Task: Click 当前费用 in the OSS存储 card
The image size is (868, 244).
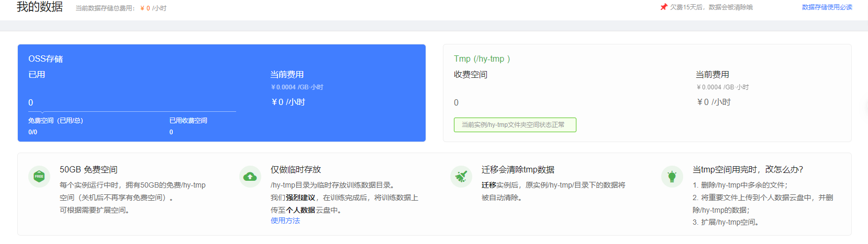Action: pos(287,75)
